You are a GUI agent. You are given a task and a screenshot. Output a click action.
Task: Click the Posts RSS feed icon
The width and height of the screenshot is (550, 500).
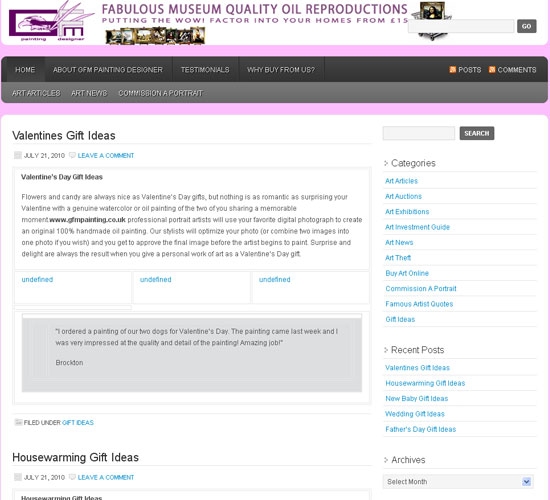(x=452, y=69)
